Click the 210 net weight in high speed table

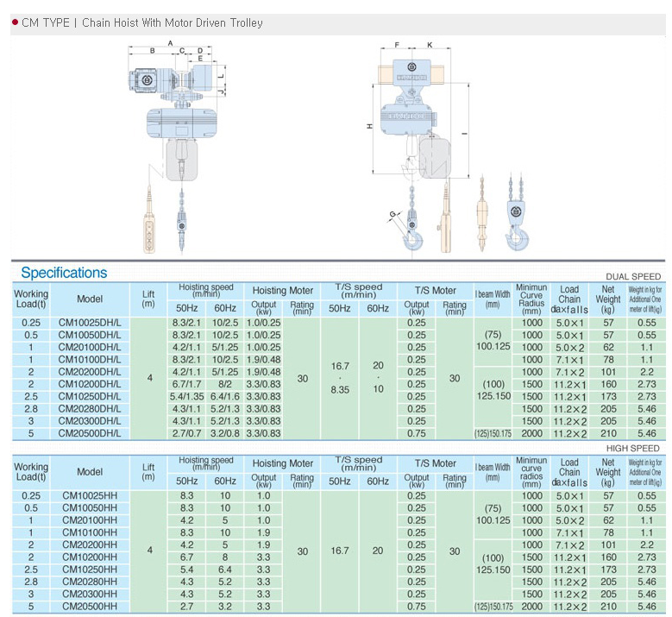[608, 607]
